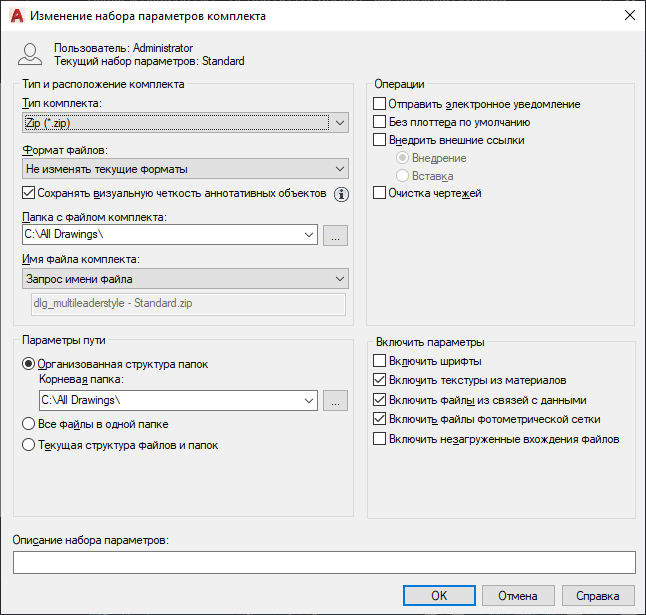Enable Очистка чертежей checkbox
This screenshot has height=615, width=646.
[x=379, y=193]
